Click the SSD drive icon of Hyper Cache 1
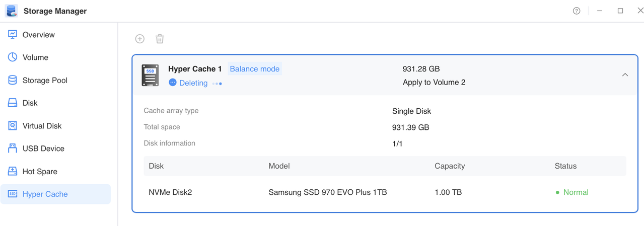The width and height of the screenshot is (644, 226). pos(150,75)
